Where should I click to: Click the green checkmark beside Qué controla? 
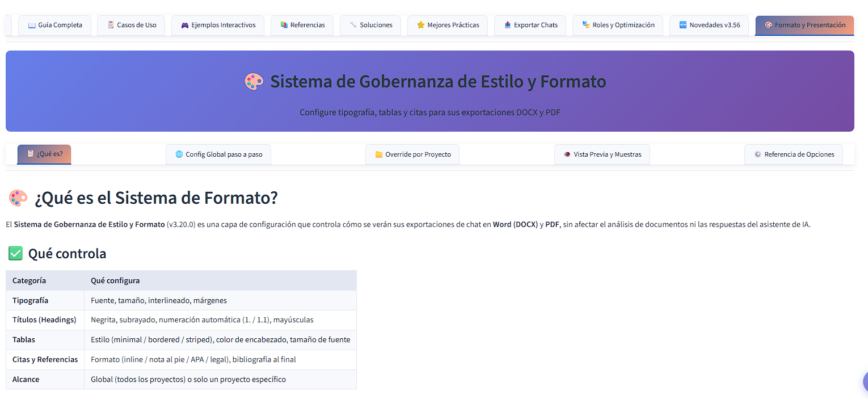click(x=15, y=253)
